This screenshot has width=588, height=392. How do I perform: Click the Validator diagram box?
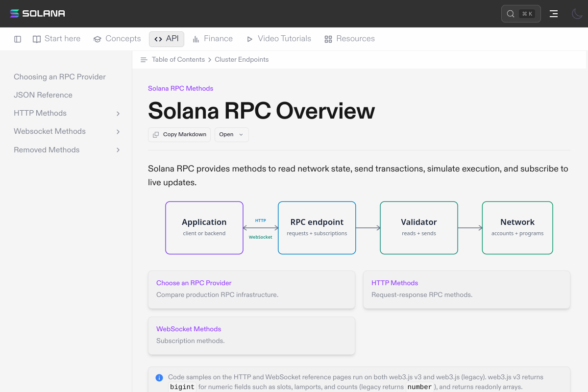(419, 228)
